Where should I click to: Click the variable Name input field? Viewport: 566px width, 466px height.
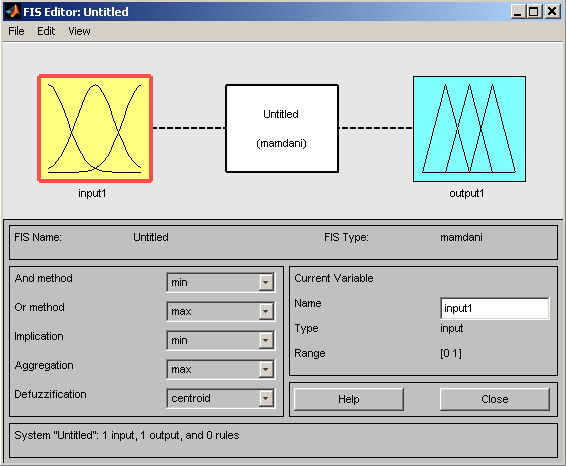click(495, 308)
